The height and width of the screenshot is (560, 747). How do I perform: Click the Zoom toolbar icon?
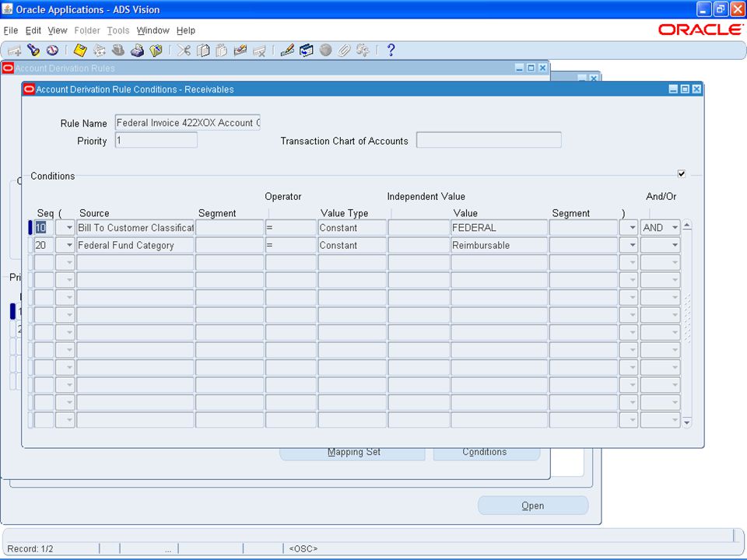point(307,50)
